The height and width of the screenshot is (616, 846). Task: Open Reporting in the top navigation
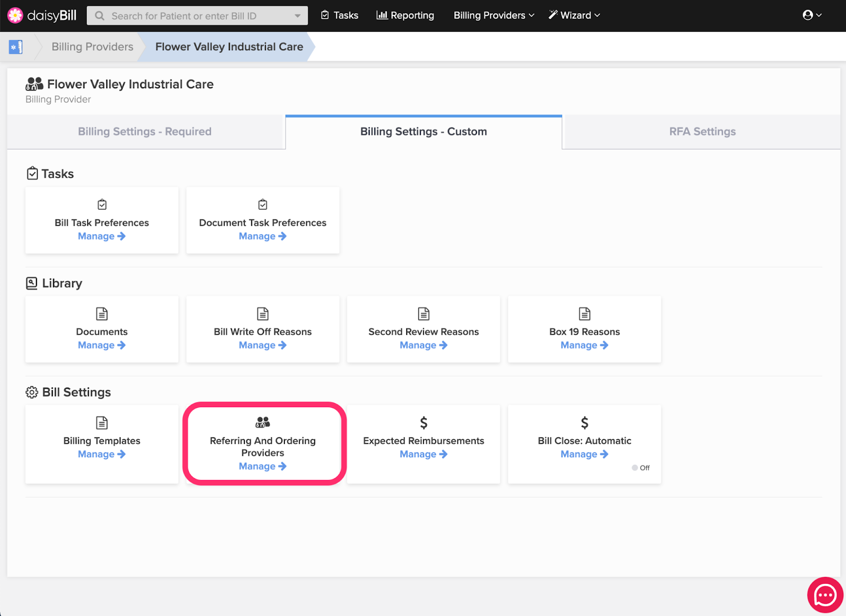coord(405,15)
